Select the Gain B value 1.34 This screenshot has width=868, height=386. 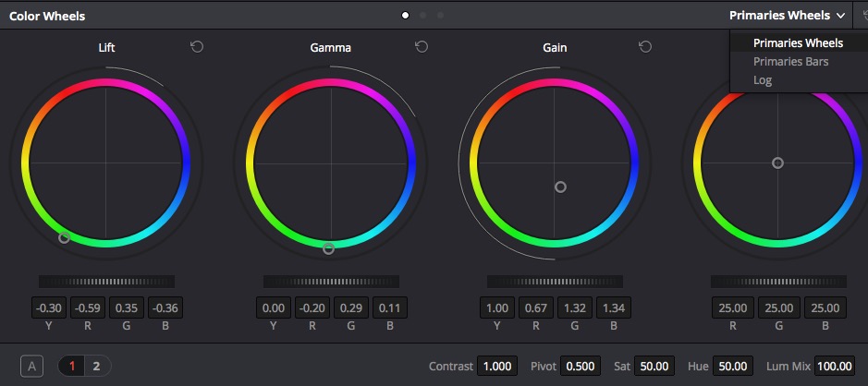click(614, 308)
